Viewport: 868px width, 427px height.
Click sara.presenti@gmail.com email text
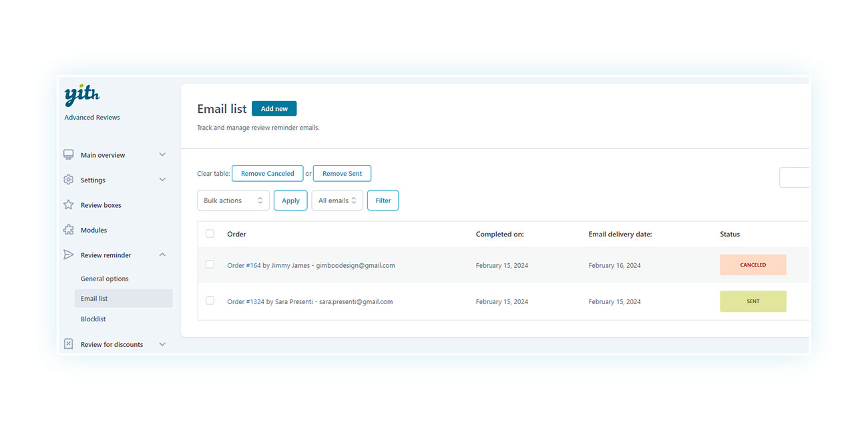coord(356,301)
